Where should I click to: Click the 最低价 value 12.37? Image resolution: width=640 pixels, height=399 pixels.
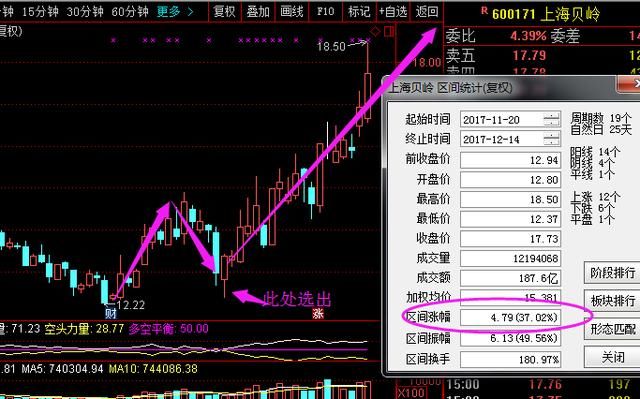pos(510,219)
